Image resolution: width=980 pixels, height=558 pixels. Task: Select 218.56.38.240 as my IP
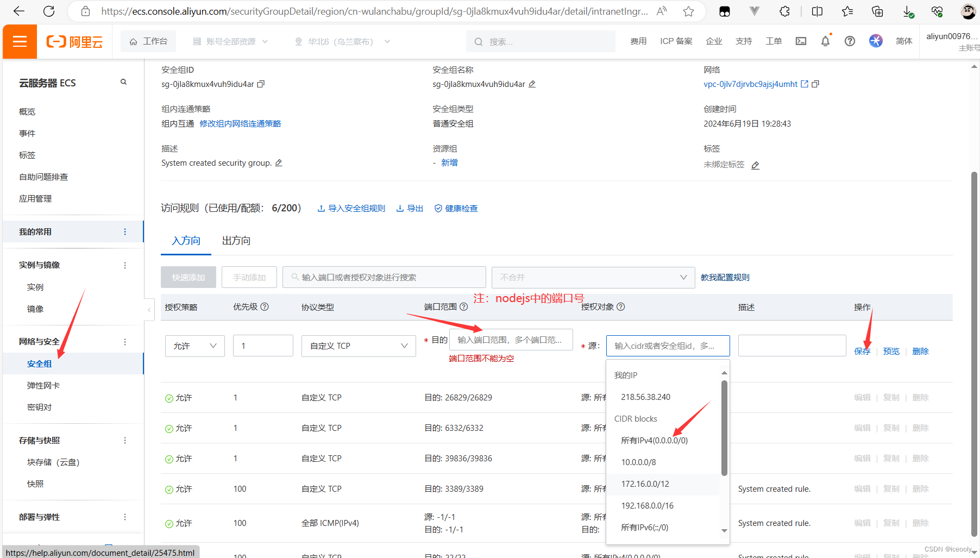coord(663,397)
